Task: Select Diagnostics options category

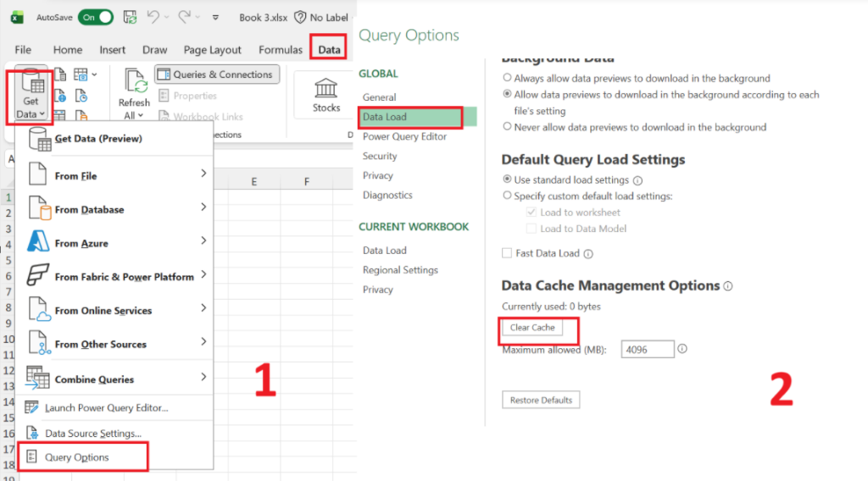Action: coord(387,195)
